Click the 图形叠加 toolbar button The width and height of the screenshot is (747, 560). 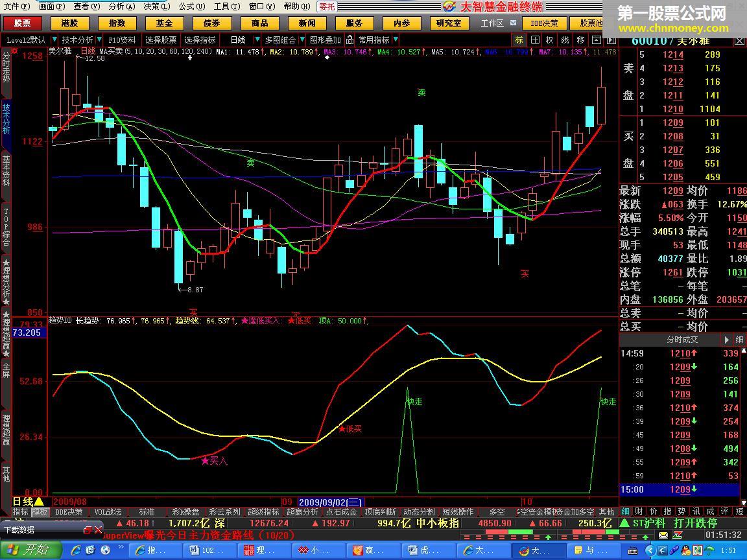(x=326, y=40)
